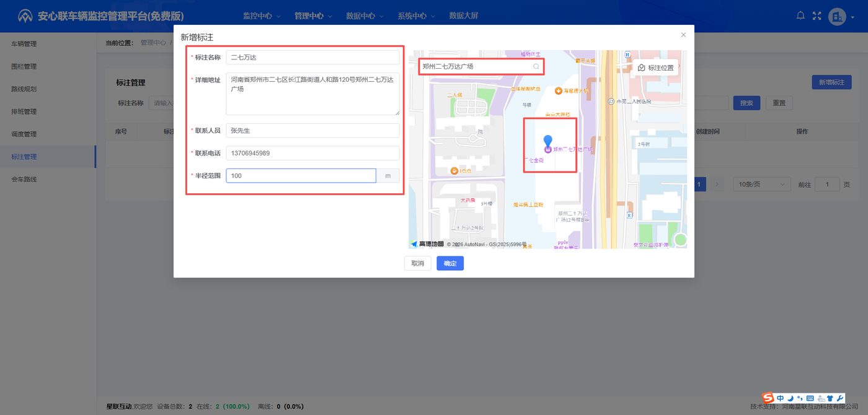Toggle Chinese input mode 中 icon

(781, 398)
